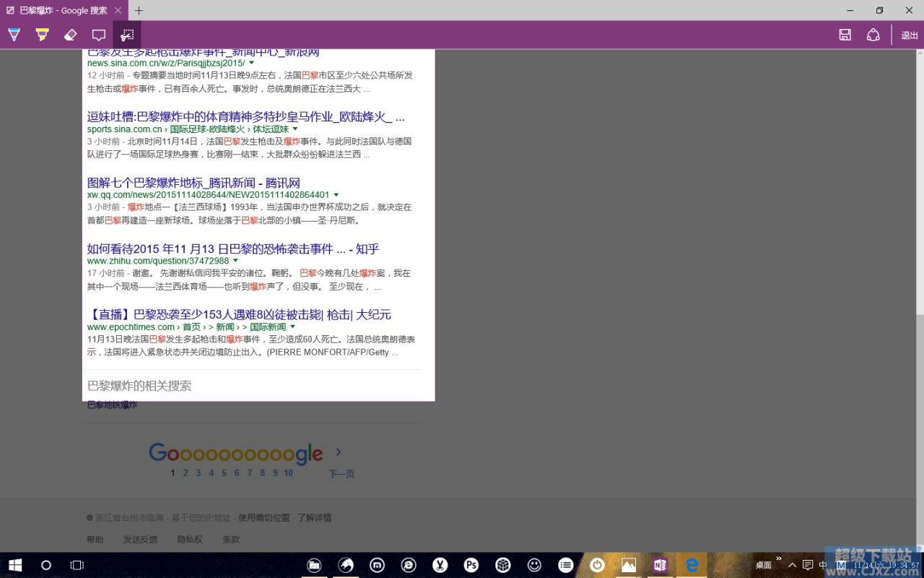Expand dropdown arrow beside zhihu.com URL
Screen dimensions: 924x578
[x=235, y=261]
